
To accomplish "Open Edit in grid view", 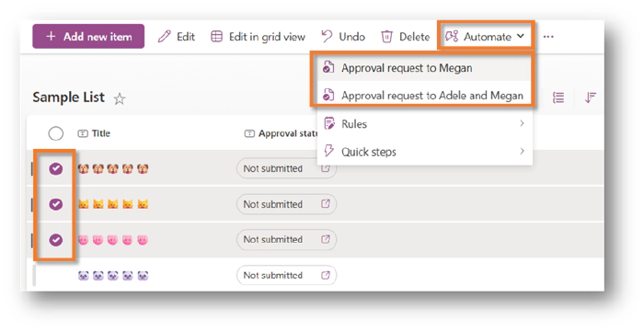I will pyautogui.click(x=258, y=37).
